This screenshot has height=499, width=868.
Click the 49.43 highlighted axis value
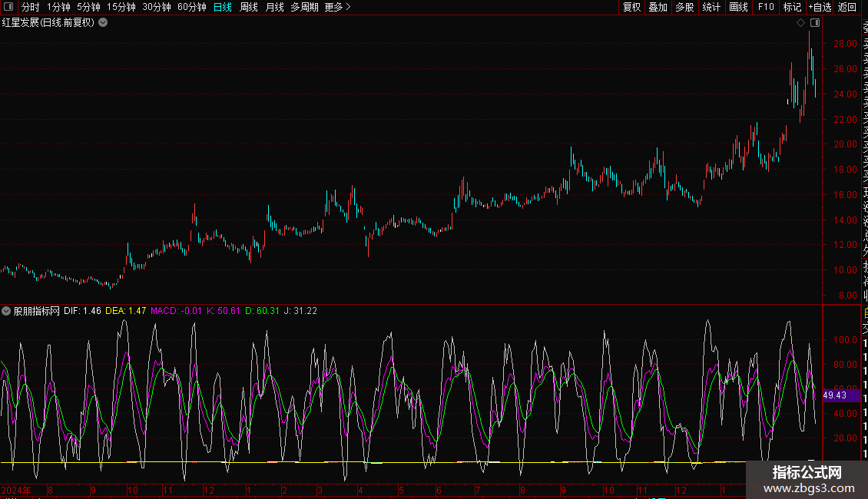pyautogui.click(x=841, y=395)
